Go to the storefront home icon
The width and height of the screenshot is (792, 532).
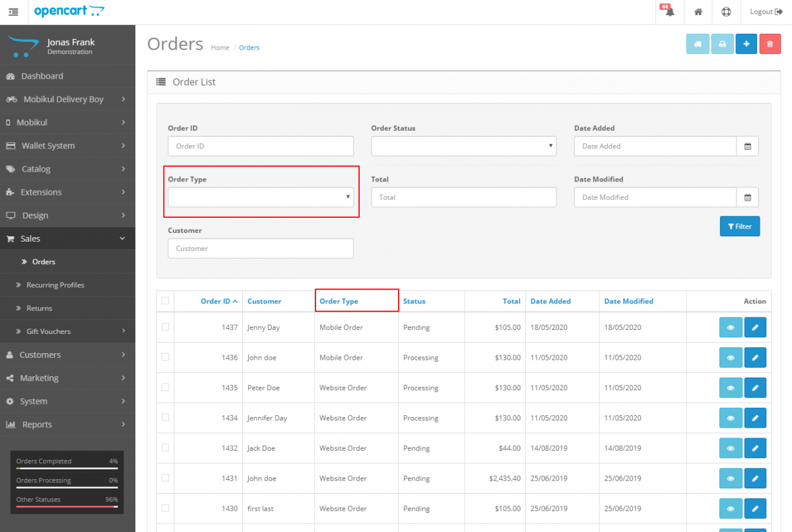click(698, 12)
